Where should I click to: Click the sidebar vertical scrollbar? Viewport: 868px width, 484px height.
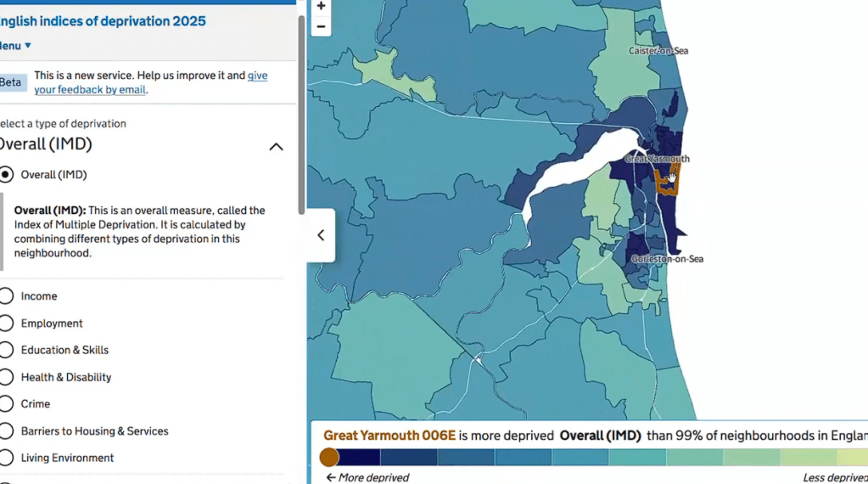[x=301, y=115]
